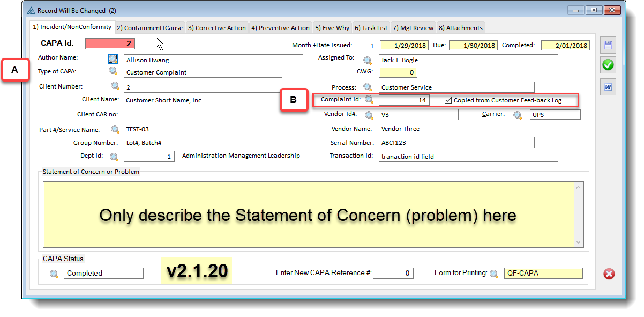The image size is (644, 317).
Task: Toggle Copied from Customer Feed-back Log checkbox
Action: [x=448, y=100]
